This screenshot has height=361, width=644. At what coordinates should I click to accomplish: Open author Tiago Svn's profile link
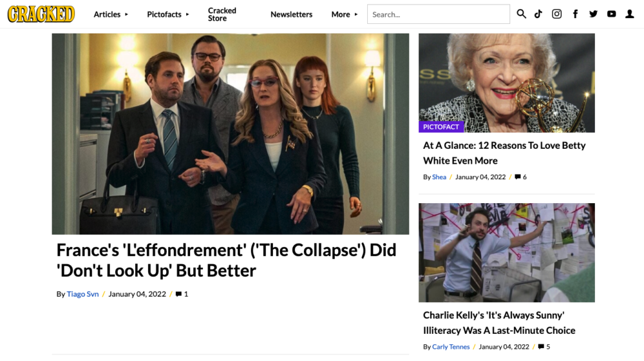82,294
